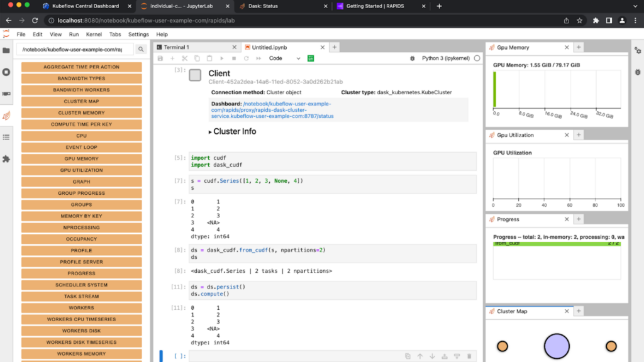Restart the kernel with refresh icon
This screenshot has width=644, height=362.
(247, 58)
